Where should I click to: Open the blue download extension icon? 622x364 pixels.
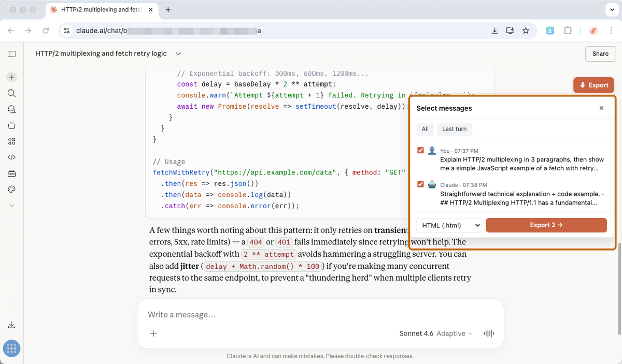tap(550, 31)
